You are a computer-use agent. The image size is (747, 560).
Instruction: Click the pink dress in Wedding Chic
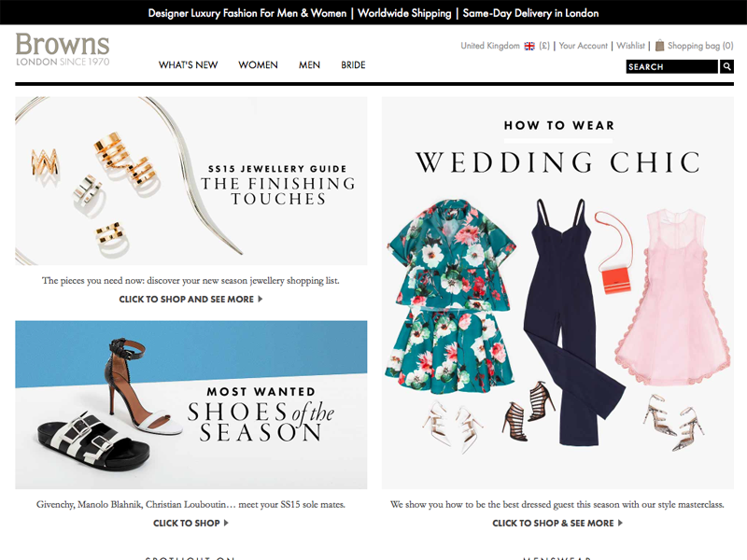tap(672, 298)
